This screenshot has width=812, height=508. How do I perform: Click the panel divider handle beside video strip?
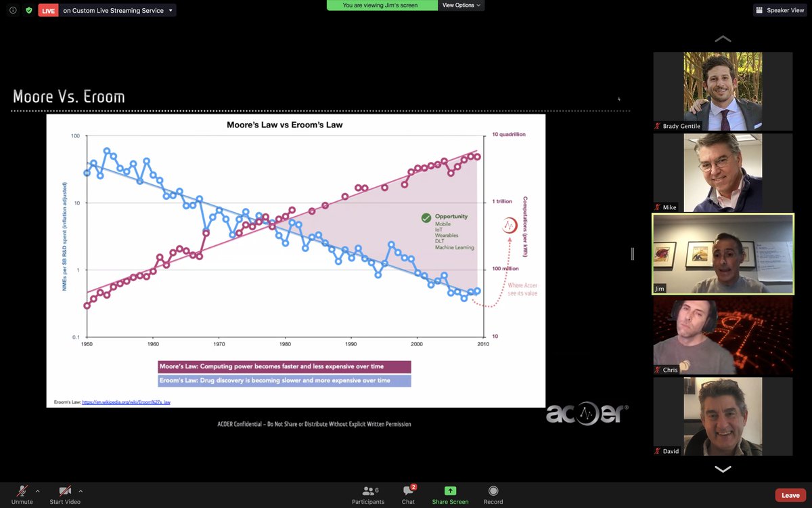pyautogui.click(x=633, y=254)
